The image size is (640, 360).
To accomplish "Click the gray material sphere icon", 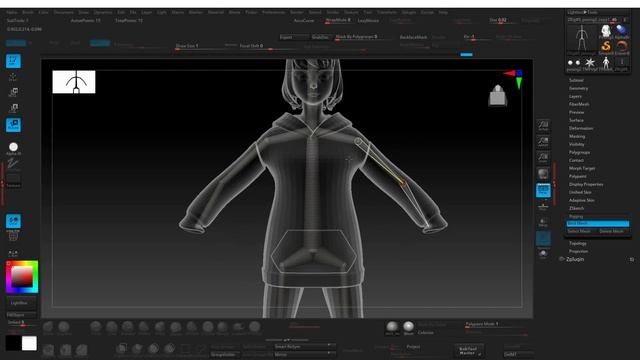I will point(392,327).
